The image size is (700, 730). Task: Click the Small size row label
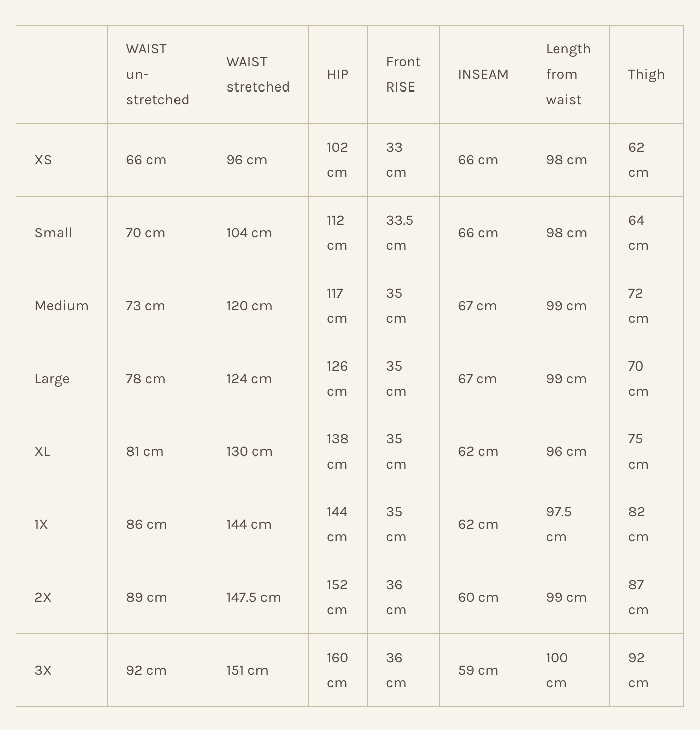[53, 233]
